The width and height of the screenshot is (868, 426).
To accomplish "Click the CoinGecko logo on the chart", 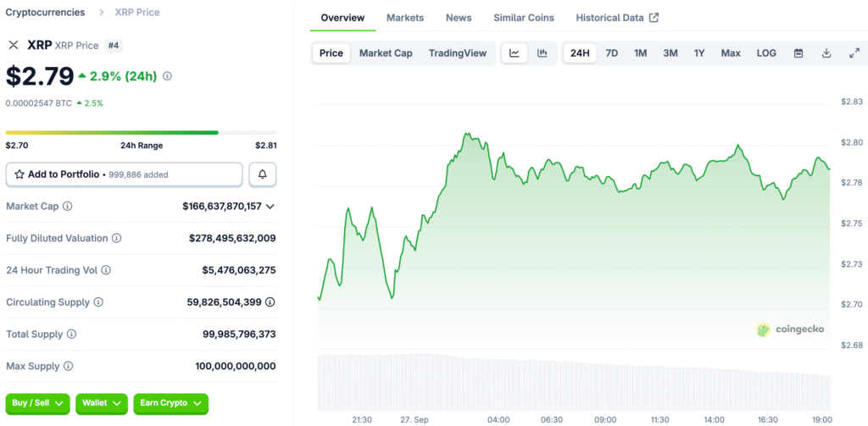I will [790, 329].
